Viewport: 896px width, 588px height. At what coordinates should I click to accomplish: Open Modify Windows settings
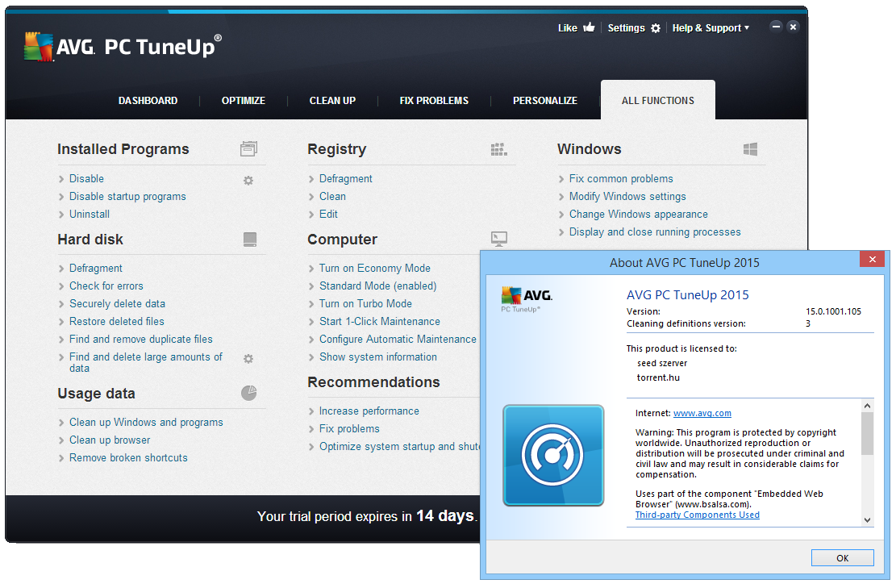pyautogui.click(x=627, y=197)
